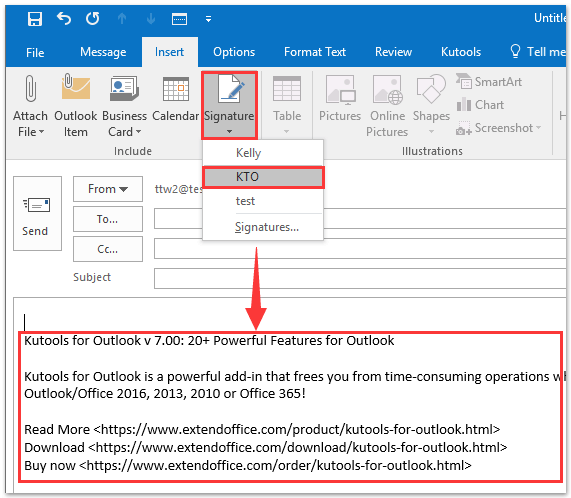Go to previous item with the up arrow
571x498 pixels.
(x=122, y=19)
